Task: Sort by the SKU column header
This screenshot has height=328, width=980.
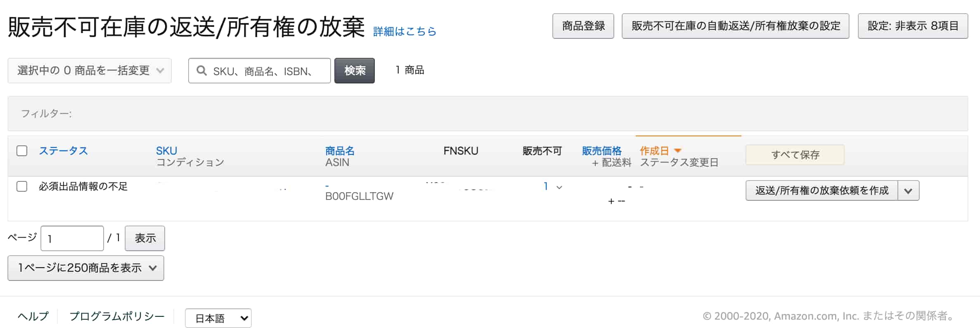Action: pos(166,151)
